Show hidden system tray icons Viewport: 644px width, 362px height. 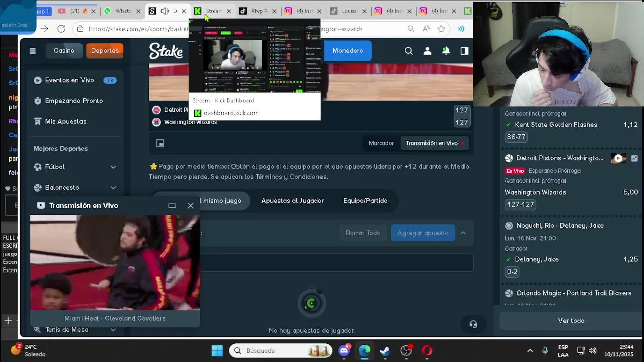(530, 350)
